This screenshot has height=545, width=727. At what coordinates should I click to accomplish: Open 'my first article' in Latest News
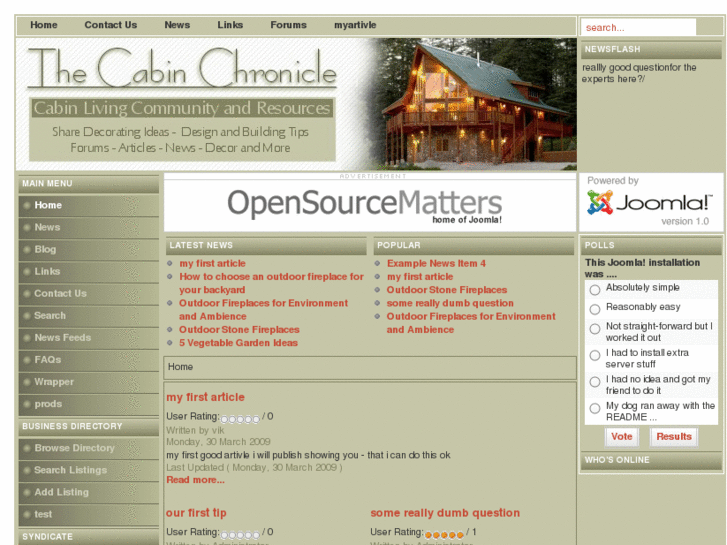212,263
